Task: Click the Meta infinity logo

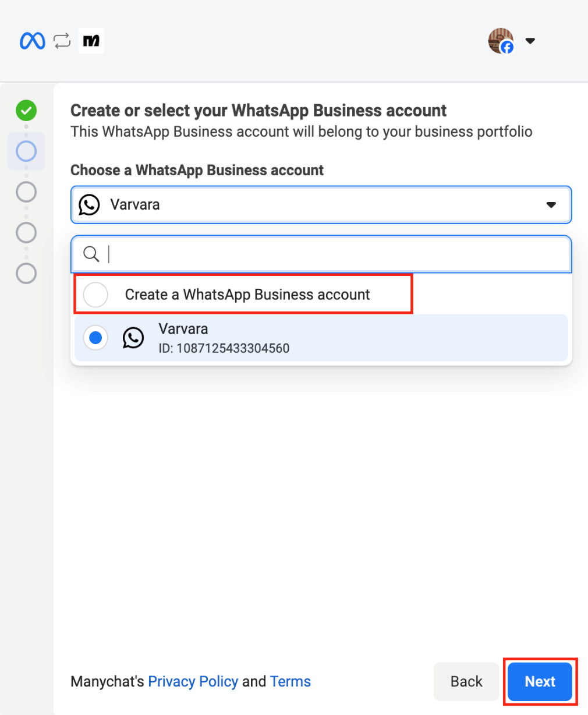Action: pyautogui.click(x=33, y=41)
